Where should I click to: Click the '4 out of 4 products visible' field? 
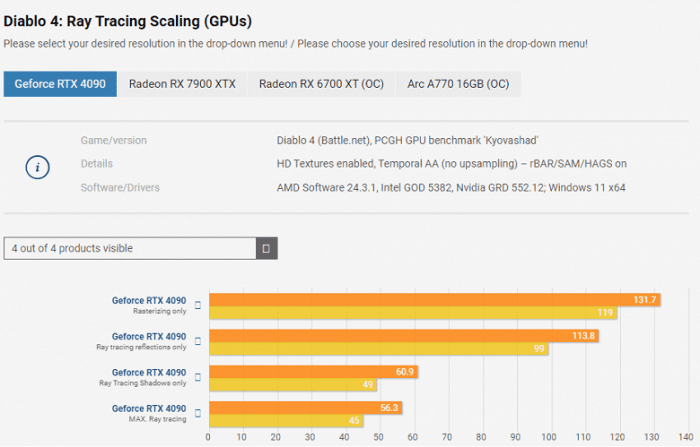tap(130, 248)
